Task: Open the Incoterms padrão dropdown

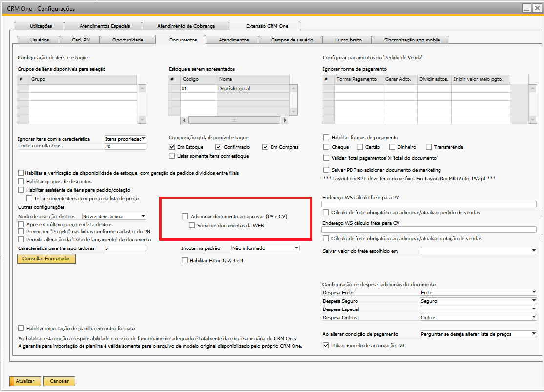Action: point(296,248)
